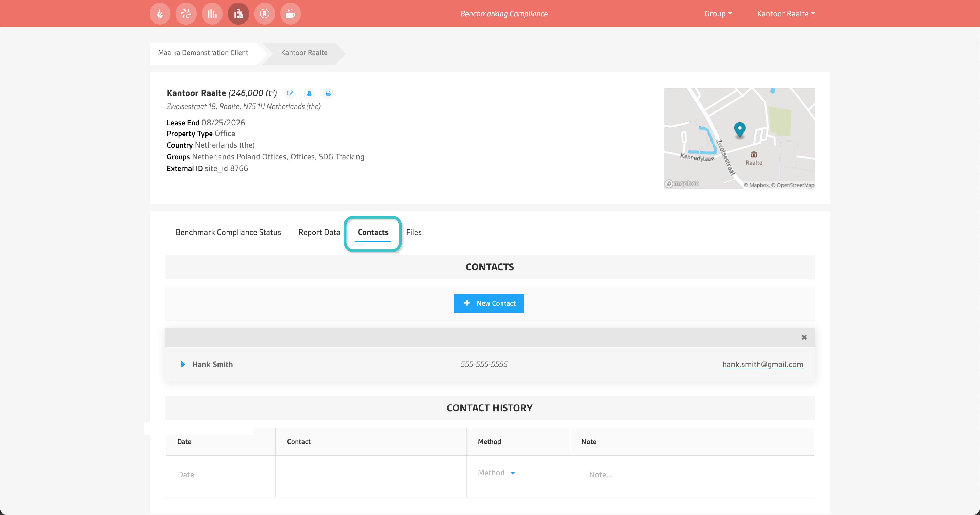Select the city buildings icon in header
This screenshot has width=980, height=515.
click(239, 14)
